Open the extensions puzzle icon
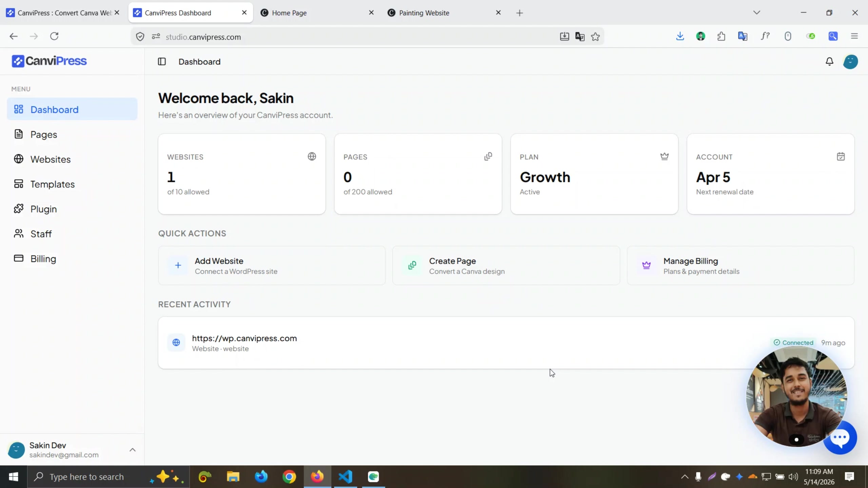This screenshot has height=488, width=868. coord(722,36)
